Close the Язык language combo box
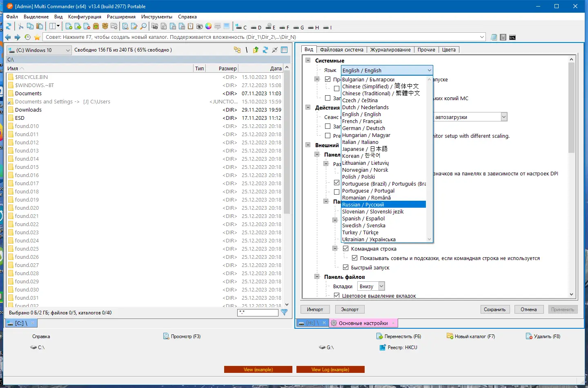 pos(387,70)
